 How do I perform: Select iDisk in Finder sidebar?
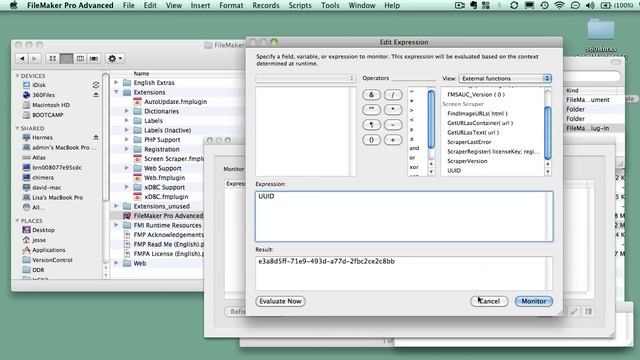pos(39,85)
